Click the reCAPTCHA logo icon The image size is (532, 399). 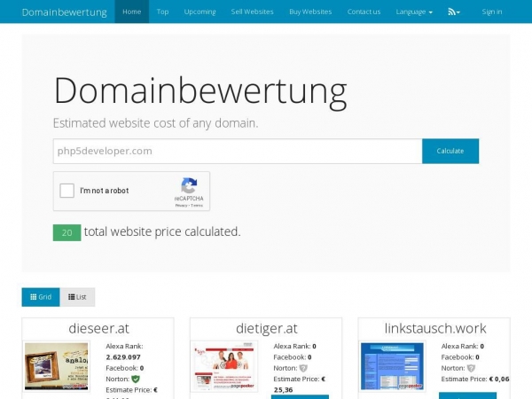pos(189,186)
